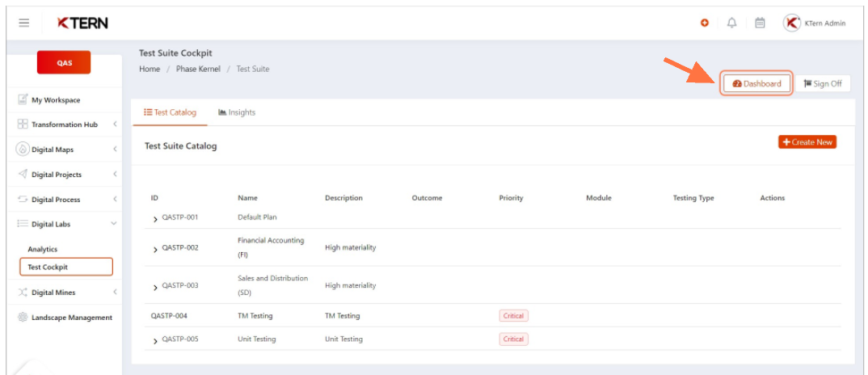
Task: Click the Transformation Hub grid icon
Action: pyautogui.click(x=23, y=124)
